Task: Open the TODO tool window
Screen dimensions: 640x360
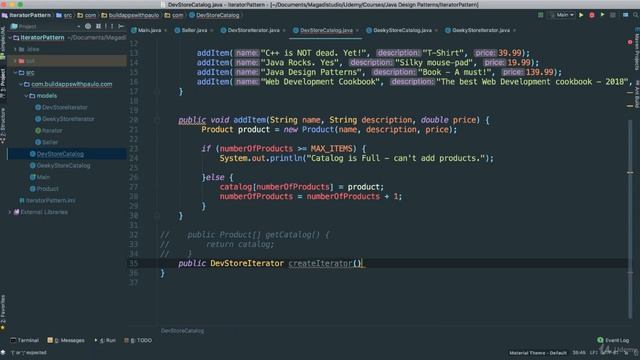Action: [x=138, y=340]
